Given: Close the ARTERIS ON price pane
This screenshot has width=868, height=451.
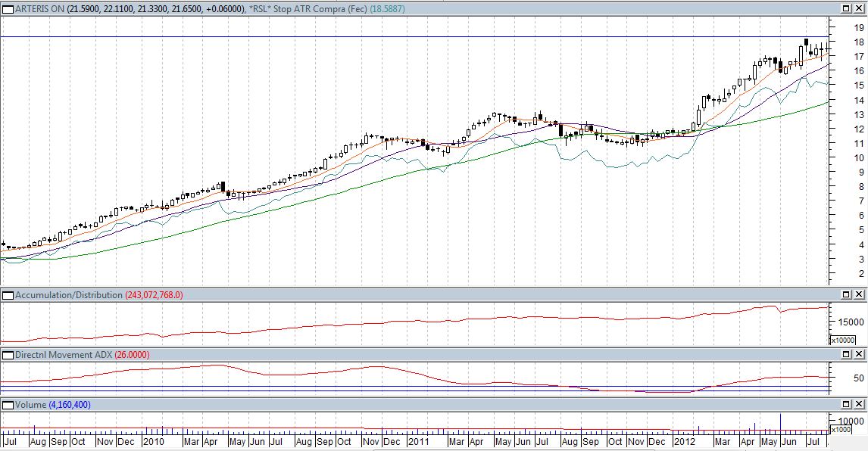Looking at the screenshot, I should (x=860, y=8).
